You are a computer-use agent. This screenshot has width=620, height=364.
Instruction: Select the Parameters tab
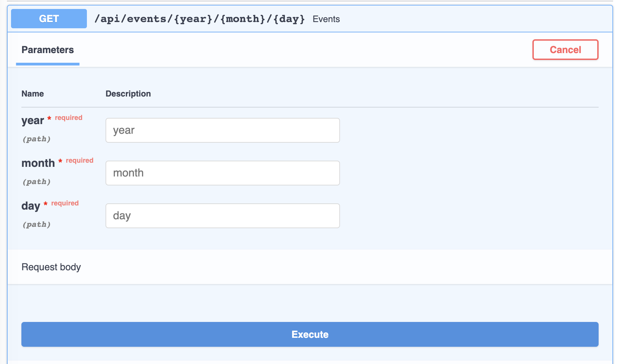coord(48,50)
